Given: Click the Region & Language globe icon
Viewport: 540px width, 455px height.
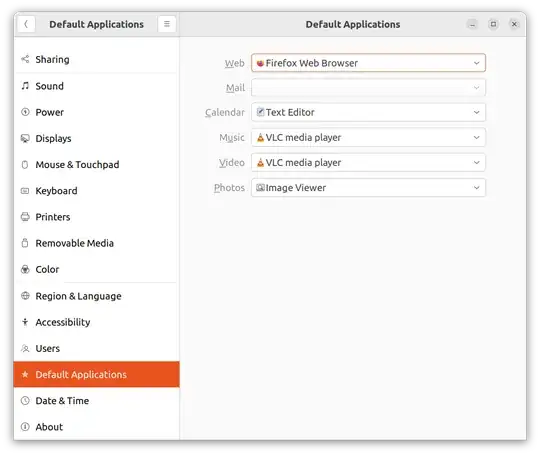Looking at the screenshot, I should [x=25, y=296].
